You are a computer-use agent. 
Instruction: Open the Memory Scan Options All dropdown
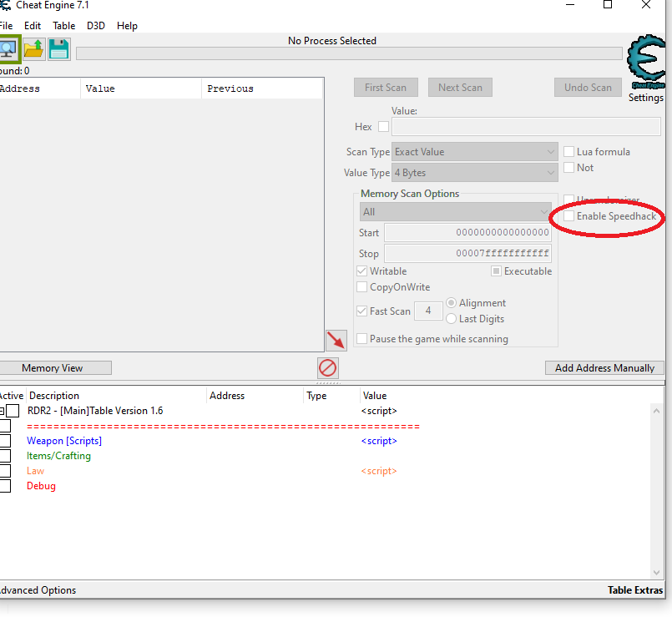[455, 212]
